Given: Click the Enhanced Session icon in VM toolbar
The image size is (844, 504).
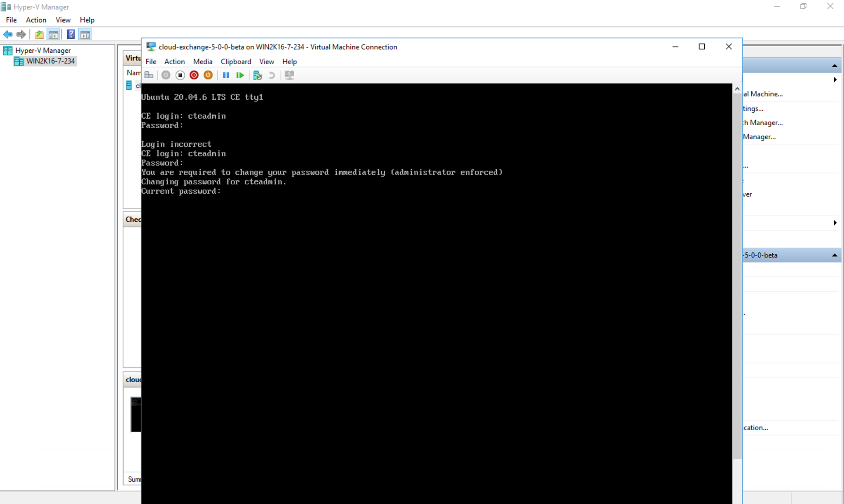Looking at the screenshot, I should click(289, 75).
